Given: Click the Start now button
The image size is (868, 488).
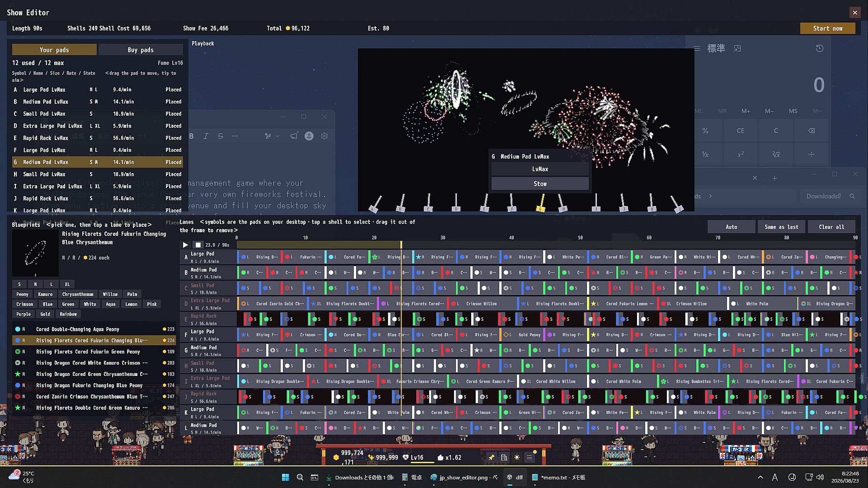Looking at the screenshot, I should [827, 28].
